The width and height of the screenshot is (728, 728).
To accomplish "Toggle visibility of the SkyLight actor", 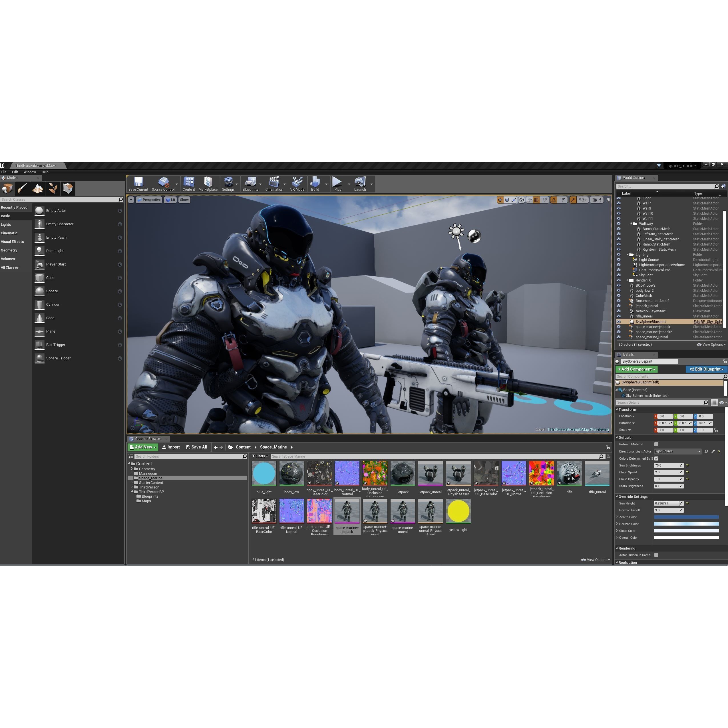I will [x=618, y=275].
